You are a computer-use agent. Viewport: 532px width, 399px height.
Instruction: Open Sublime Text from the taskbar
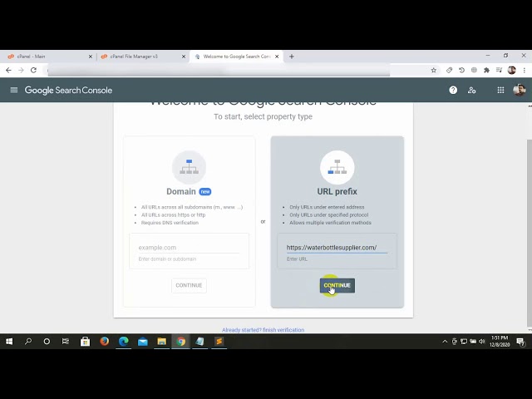pos(219,342)
